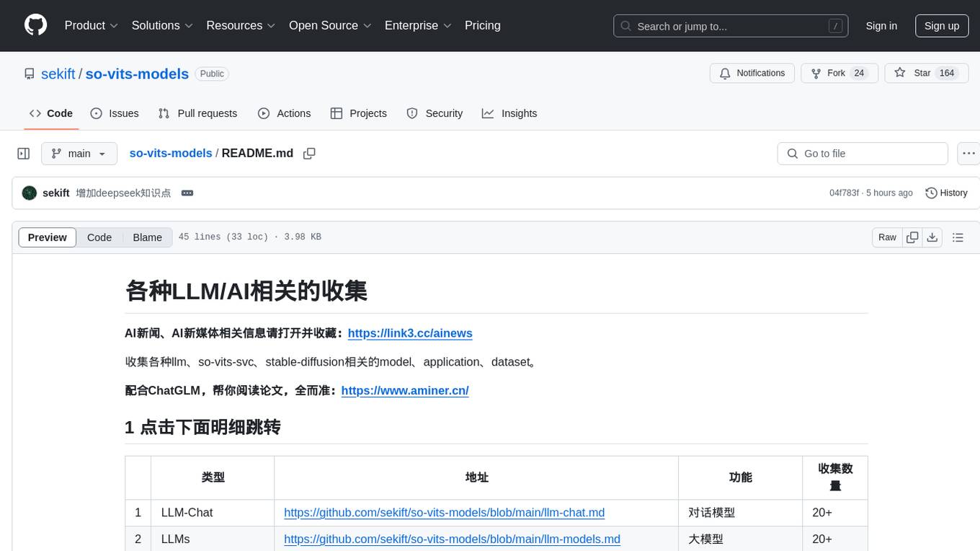Click the 45 lines (33 loc) file info
The height and width of the screenshot is (551, 980).
coord(249,237)
